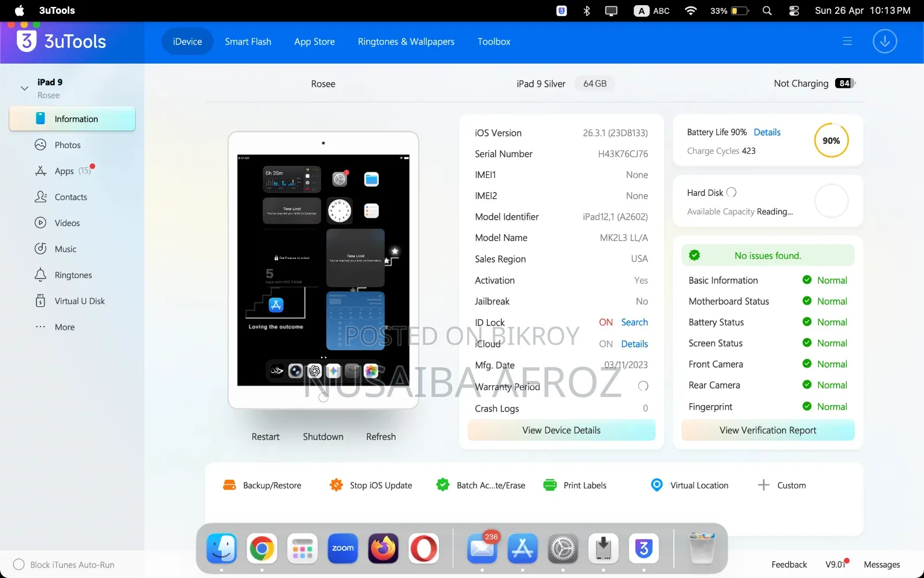Click Restart under the device preview

[266, 437]
